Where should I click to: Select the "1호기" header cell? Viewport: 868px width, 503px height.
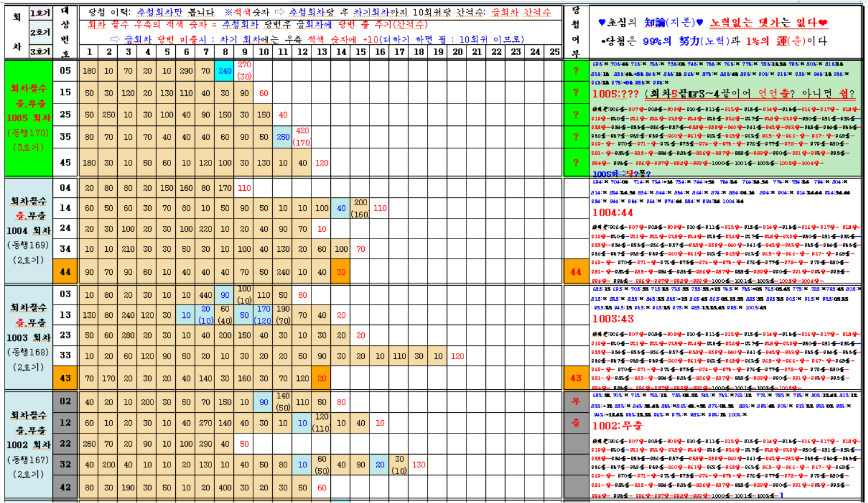click(x=40, y=13)
